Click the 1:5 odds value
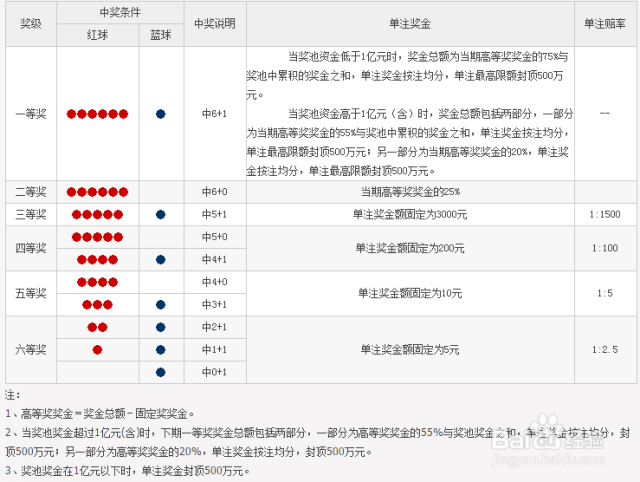This screenshot has width=640, height=482. [605, 293]
